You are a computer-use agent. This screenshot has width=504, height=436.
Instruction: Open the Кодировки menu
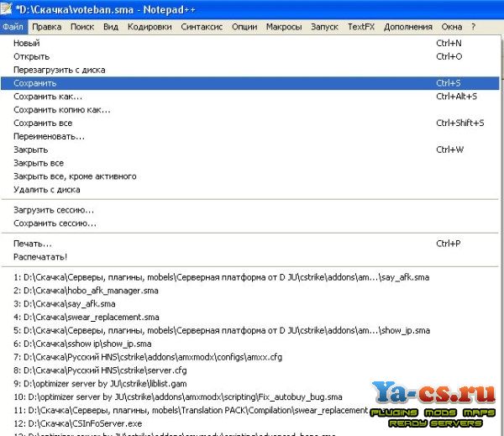coord(150,27)
